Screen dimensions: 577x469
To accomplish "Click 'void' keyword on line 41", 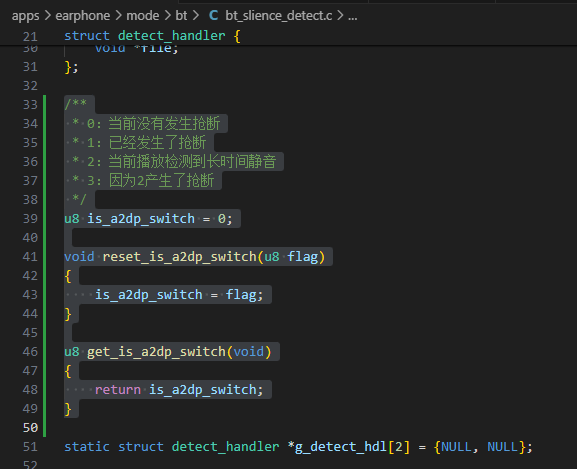I will (x=79, y=257).
